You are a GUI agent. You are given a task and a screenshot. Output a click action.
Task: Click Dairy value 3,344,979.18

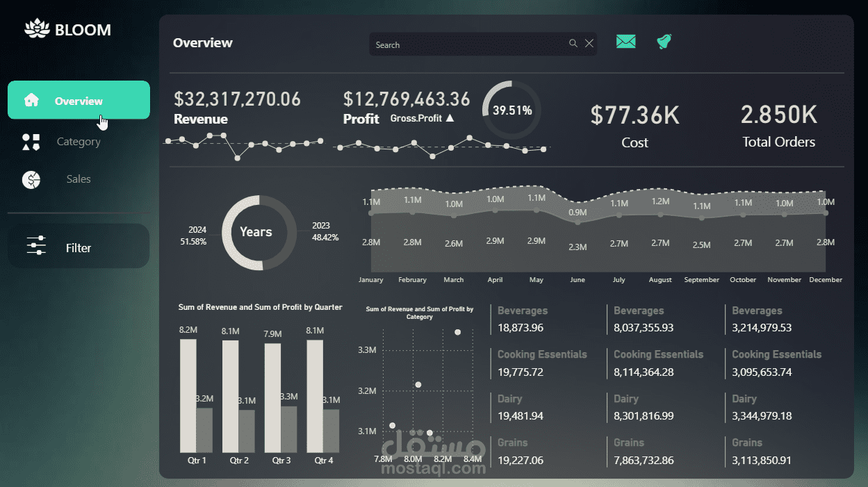762,415
